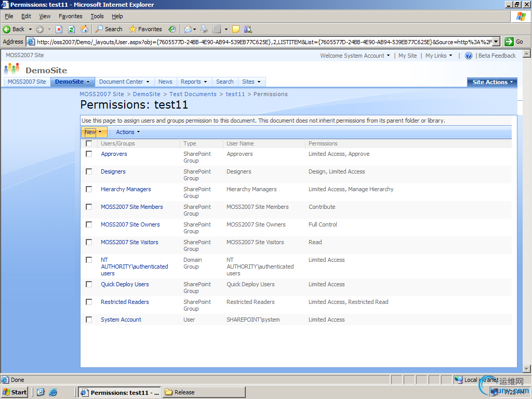Toggle the select-all header checkbox
Image resolution: width=532 pixels, height=399 pixels.
[89, 143]
